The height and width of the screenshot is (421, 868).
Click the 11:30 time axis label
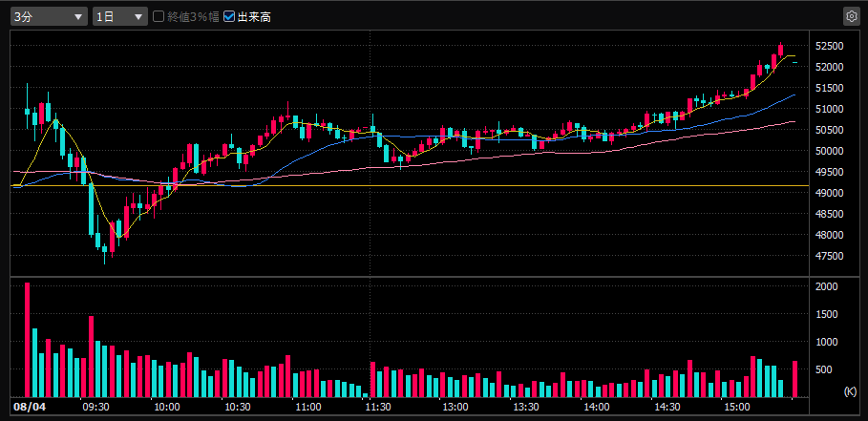tap(380, 408)
